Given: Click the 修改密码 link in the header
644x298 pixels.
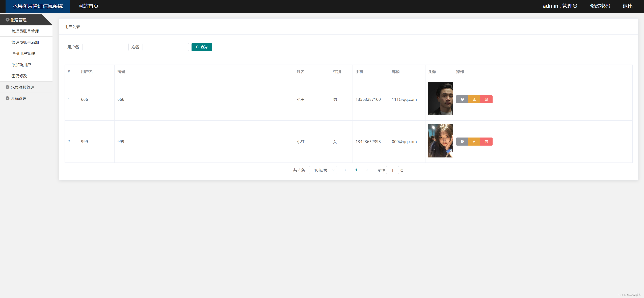Looking at the screenshot, I should pos(600,6).
